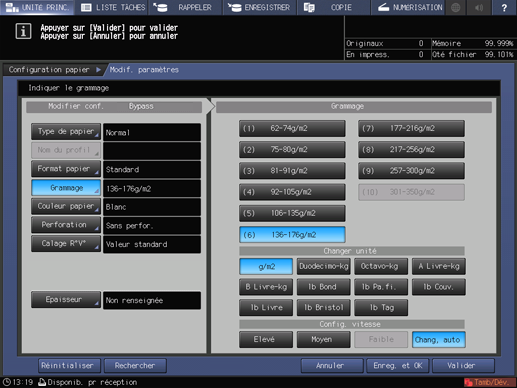Open Epaisseur setting
Viewport: 517px width, 388px height.
click(66, 300)
